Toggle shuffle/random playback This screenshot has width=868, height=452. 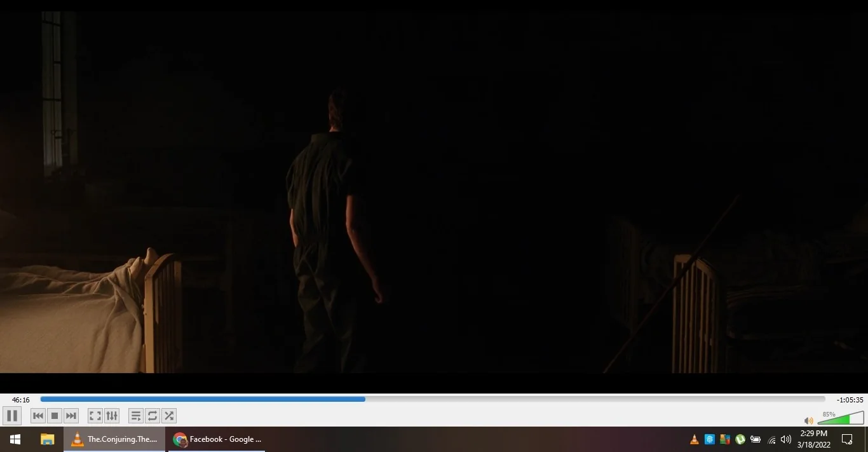tap(169, 416)
